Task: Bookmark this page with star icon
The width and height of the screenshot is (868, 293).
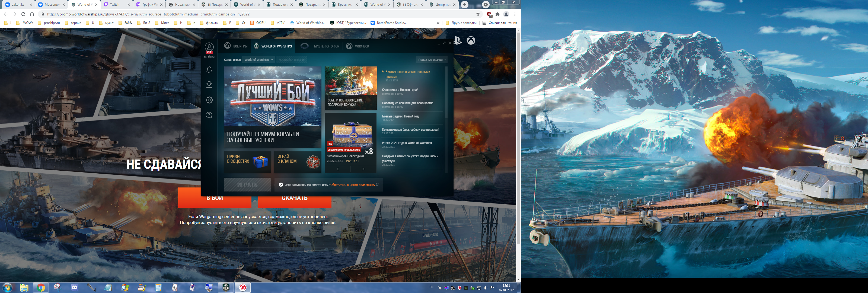Action: point(478,14)
